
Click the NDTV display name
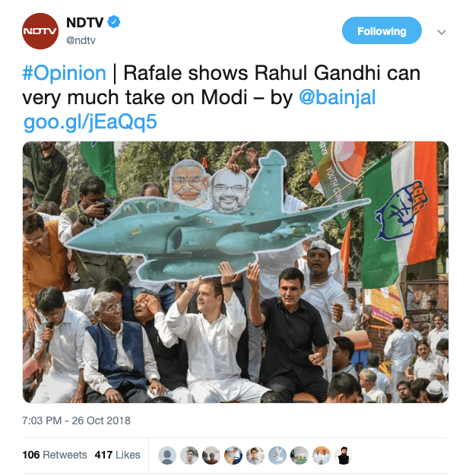point(84,22)
